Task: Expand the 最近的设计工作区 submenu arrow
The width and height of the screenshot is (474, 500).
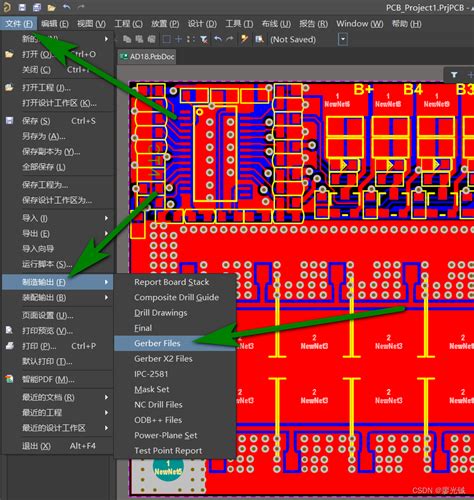Action: tap(106, 428)
